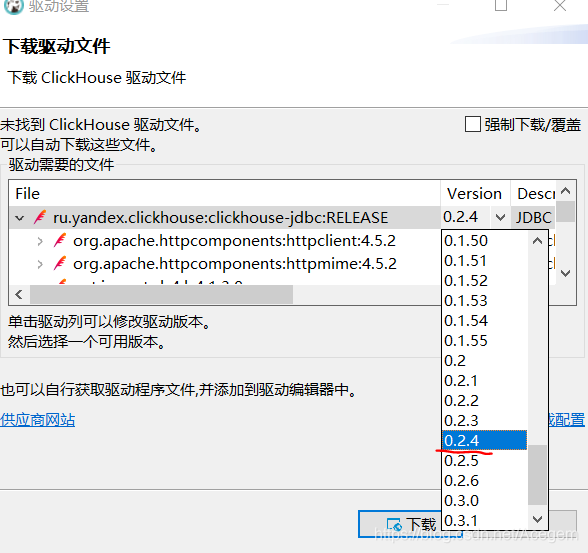
Task: Select version 0.3.1 in the dropdown list
Action: click(x=484, y=521)
